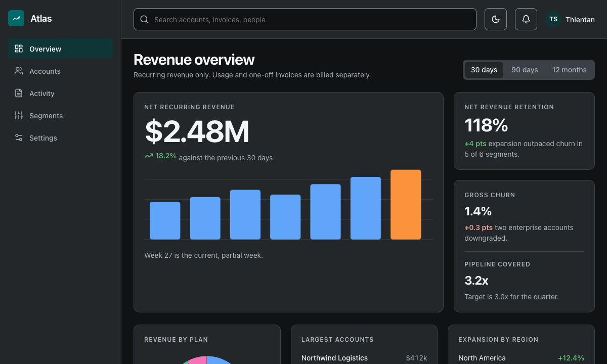The height and width of the screenshot is (364, 607).
Task: Click the +4 pts expansion label
Action: click(475, 144)
